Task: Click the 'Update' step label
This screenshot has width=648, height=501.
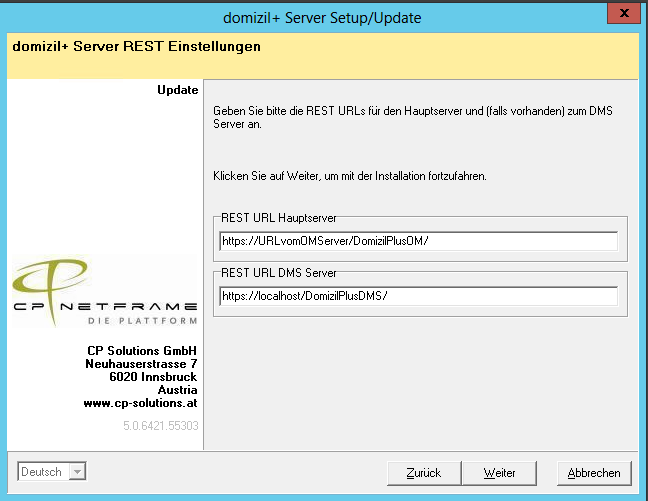Action: click(x=178, y=90)
